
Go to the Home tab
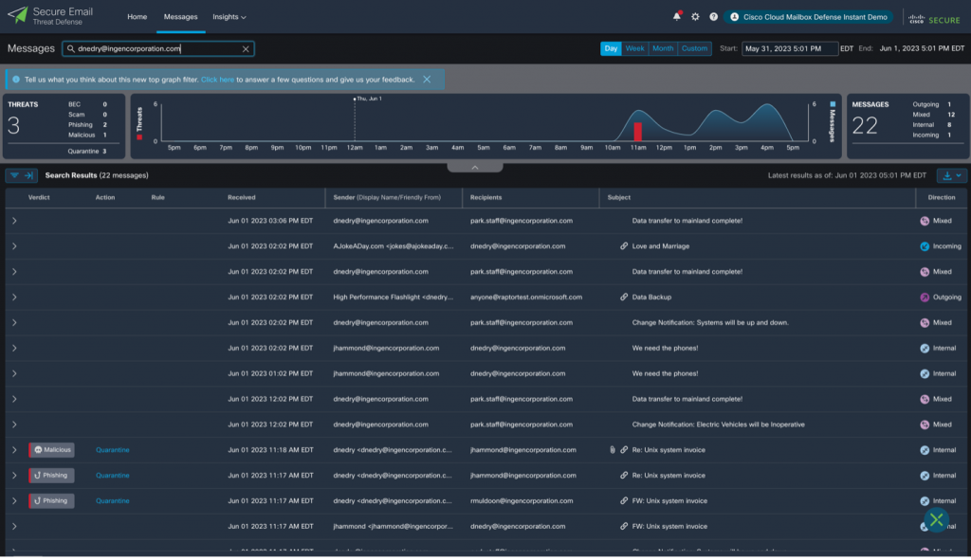(x=137, y=17)
